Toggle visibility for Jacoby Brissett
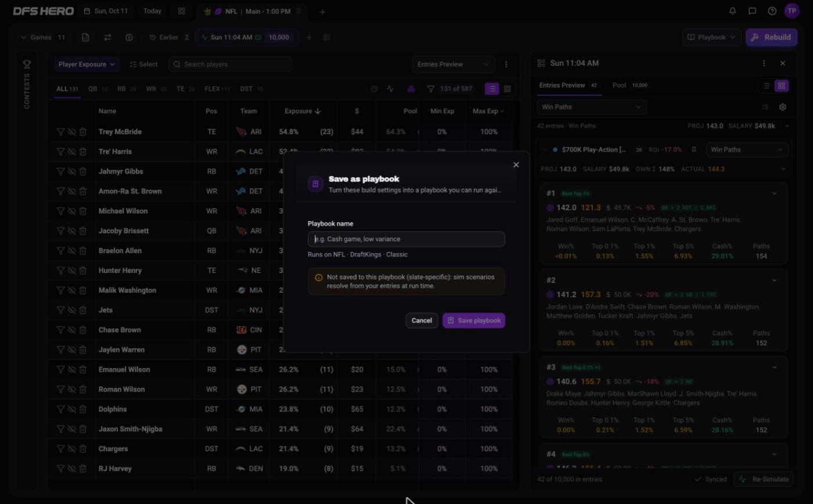The image size is (813, 504). (71, 231)
